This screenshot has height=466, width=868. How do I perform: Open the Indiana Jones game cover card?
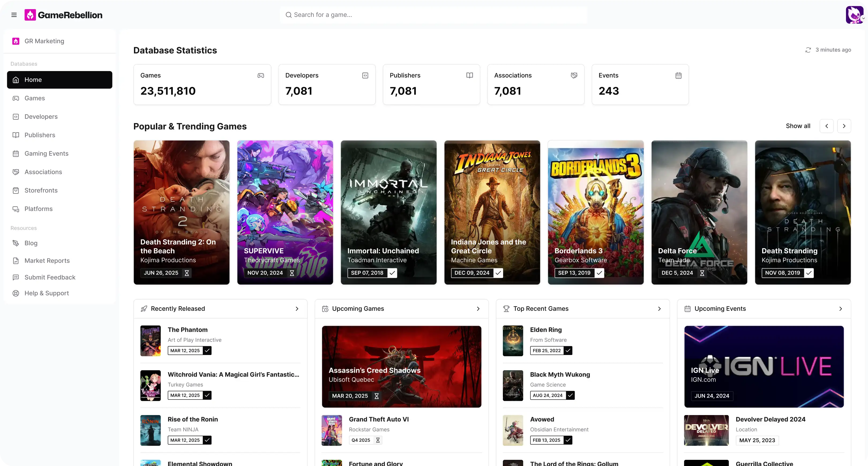(x=492, y=202)
